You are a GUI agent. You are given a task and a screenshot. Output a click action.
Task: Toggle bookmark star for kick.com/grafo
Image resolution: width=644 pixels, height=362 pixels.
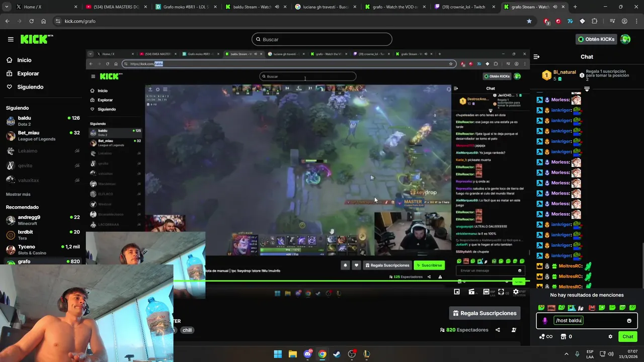[529, 21]
